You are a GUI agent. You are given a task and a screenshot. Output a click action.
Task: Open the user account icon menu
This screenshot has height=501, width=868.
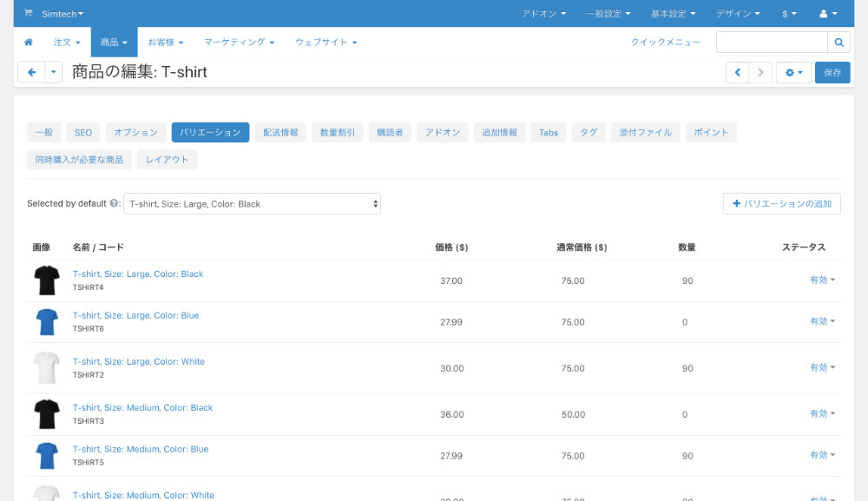point(828,14)
